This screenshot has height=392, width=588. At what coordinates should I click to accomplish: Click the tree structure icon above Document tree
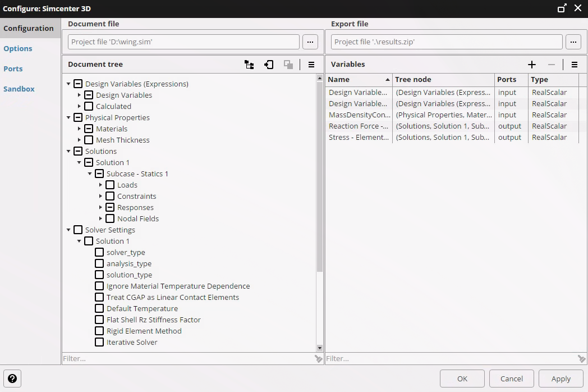click(x=249, y=65)
